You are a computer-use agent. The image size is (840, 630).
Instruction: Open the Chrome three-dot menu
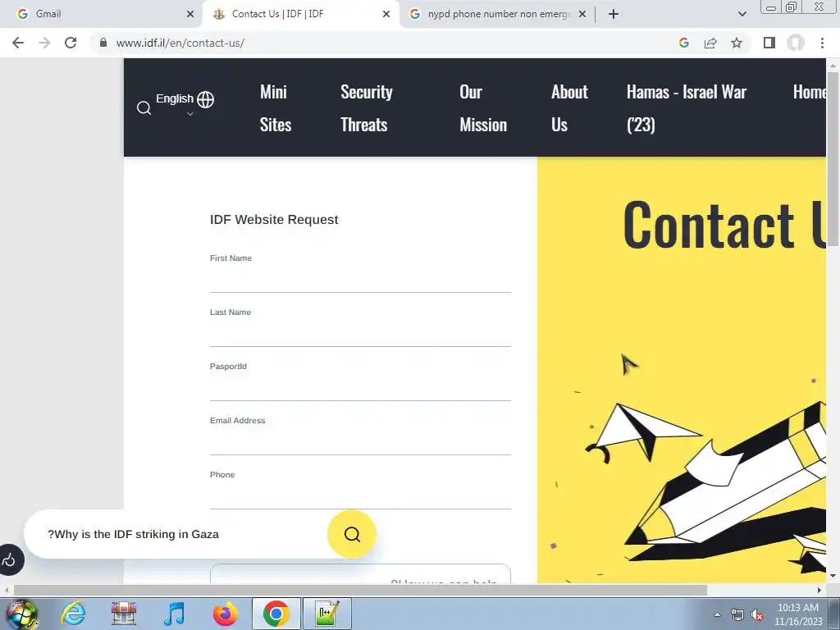pos(822,43)
